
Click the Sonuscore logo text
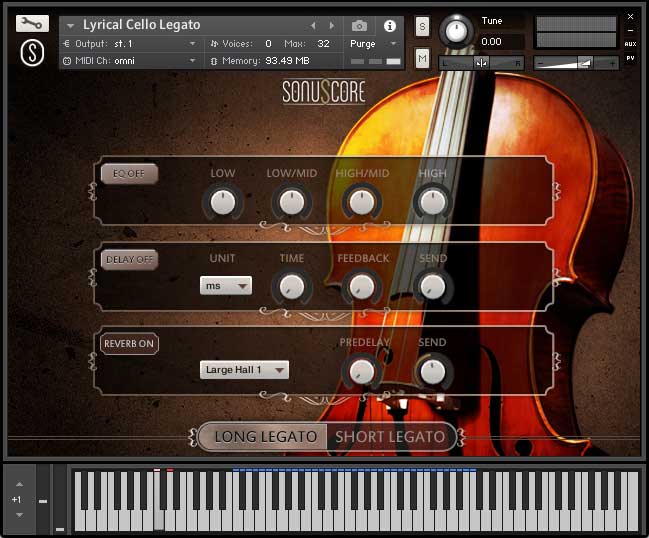tap(324, 92)
